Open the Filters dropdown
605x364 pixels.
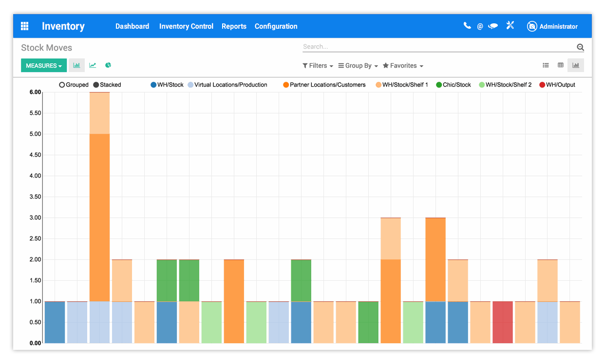coord(318,66)
